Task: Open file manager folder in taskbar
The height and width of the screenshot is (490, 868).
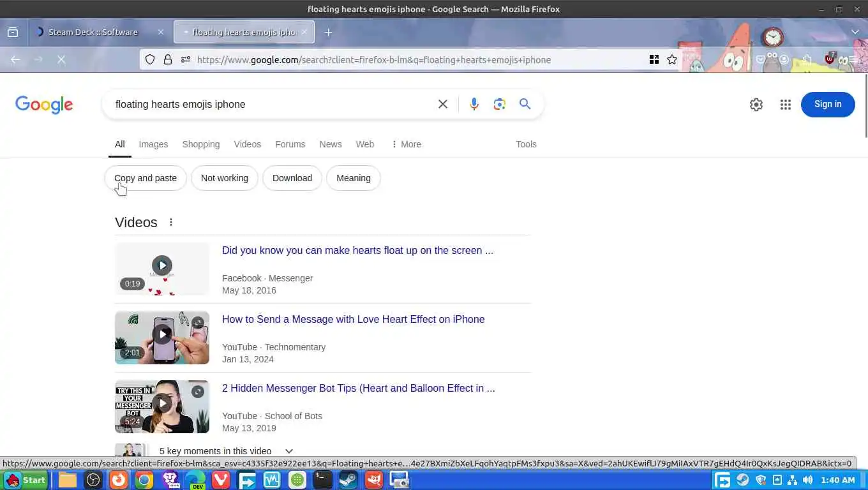Action: click(68, 480)
